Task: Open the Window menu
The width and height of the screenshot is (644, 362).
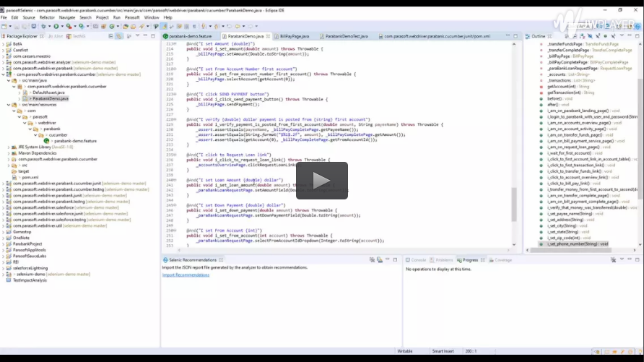Action: (152, 17)
